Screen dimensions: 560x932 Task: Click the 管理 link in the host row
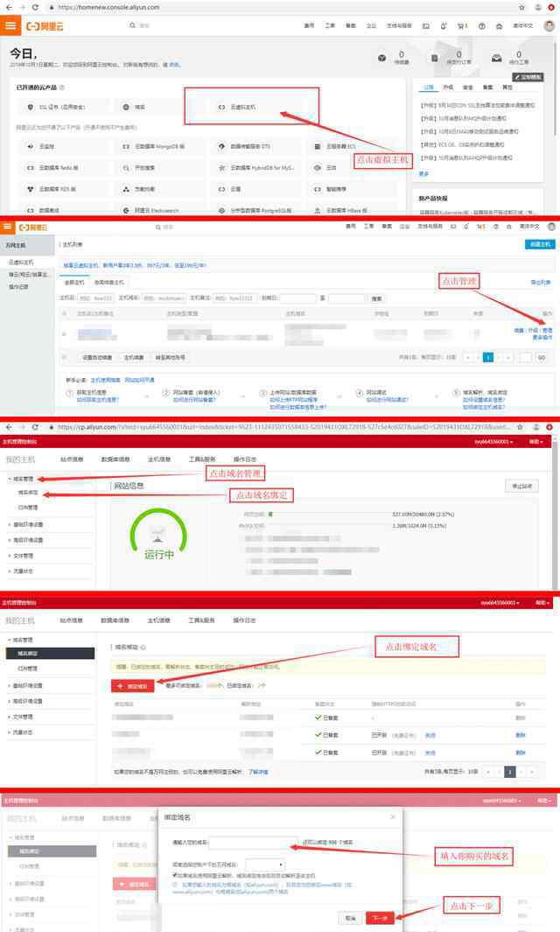click(x=548, y=331)
